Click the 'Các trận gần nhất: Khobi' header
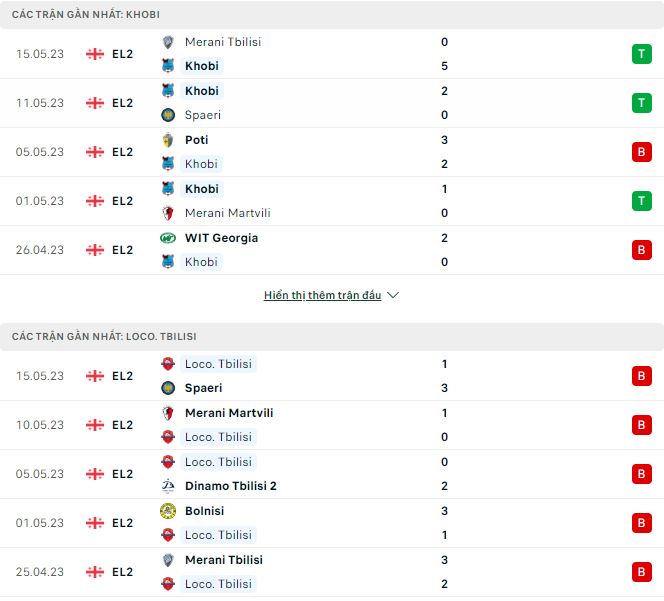Screen dimensions: 664x601 coord(332,15)
